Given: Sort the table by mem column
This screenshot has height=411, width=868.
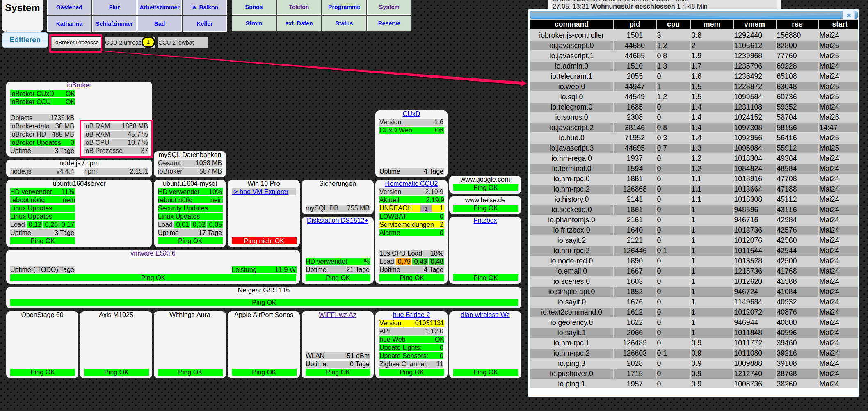Looking at the screenshot, I should pos(712,24).
